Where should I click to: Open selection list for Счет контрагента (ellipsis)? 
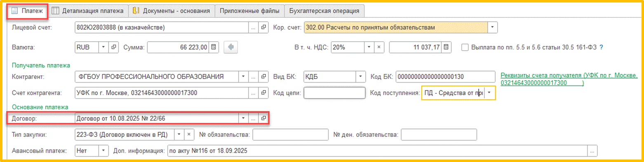(254, 93)
